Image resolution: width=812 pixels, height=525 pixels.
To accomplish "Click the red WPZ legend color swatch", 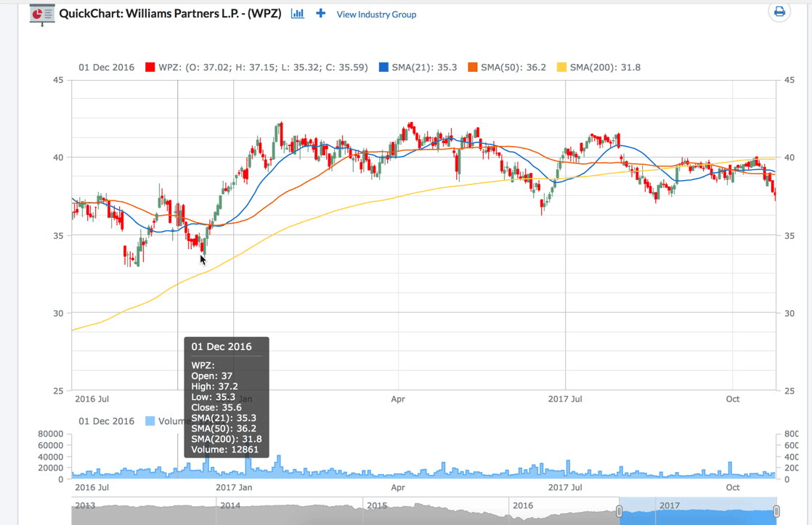I will 150,68.
